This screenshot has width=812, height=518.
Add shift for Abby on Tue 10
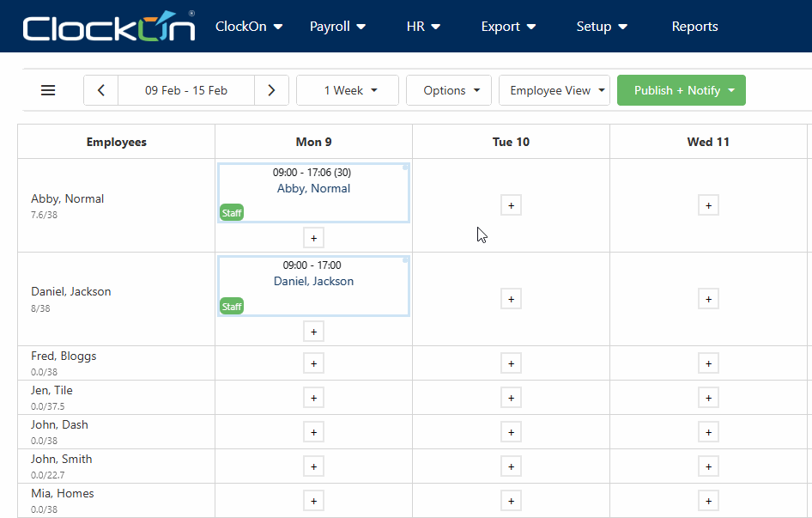(x=511, y=205)
